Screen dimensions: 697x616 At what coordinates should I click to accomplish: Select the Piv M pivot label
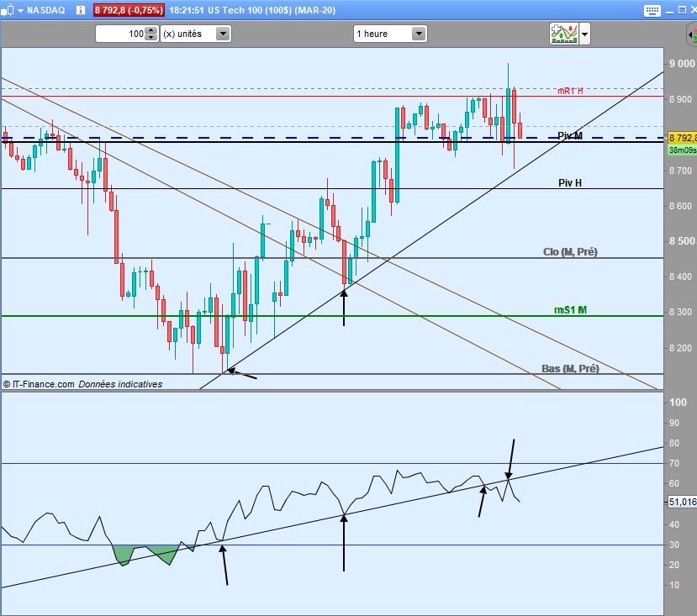tap(570, 136)
